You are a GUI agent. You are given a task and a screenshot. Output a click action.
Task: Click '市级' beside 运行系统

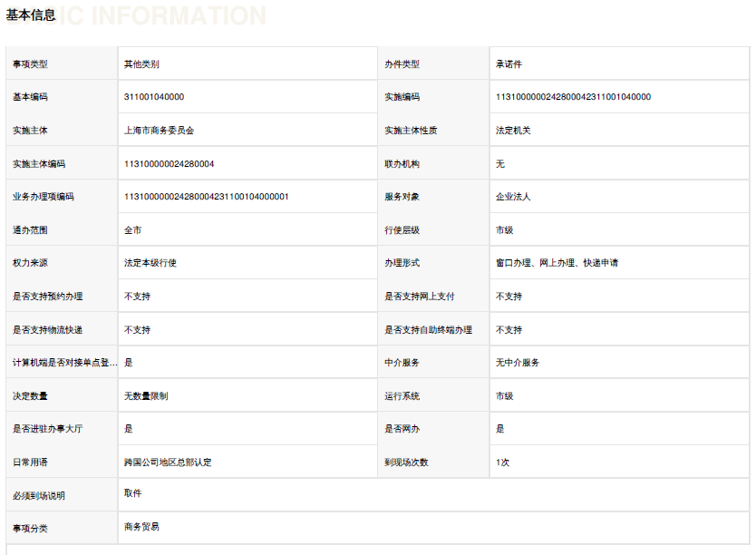point(504,396)
